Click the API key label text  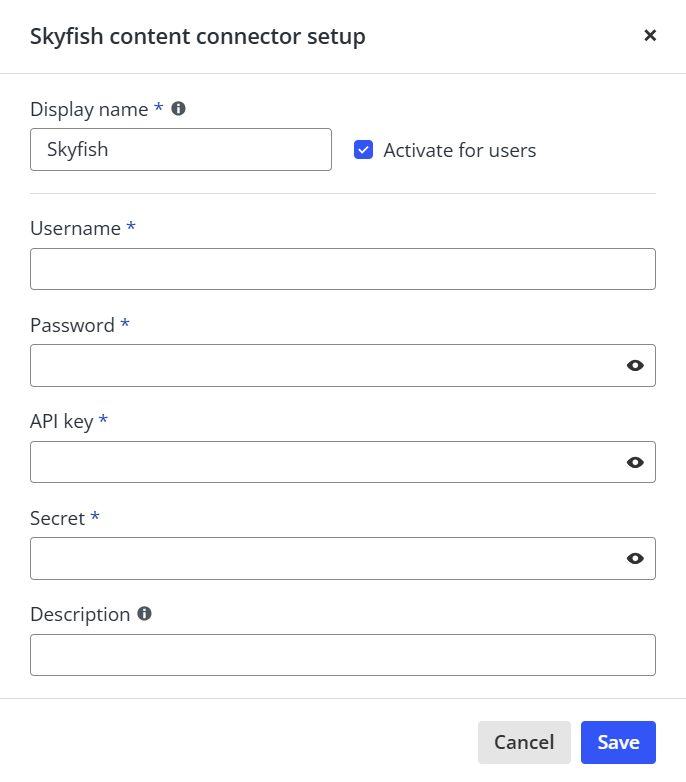point(61,421)
